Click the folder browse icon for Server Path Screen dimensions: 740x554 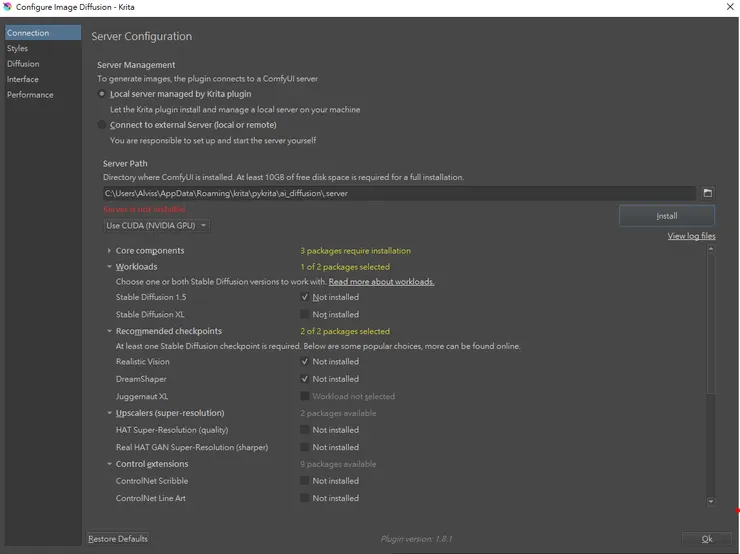click(x=707, y=193)
